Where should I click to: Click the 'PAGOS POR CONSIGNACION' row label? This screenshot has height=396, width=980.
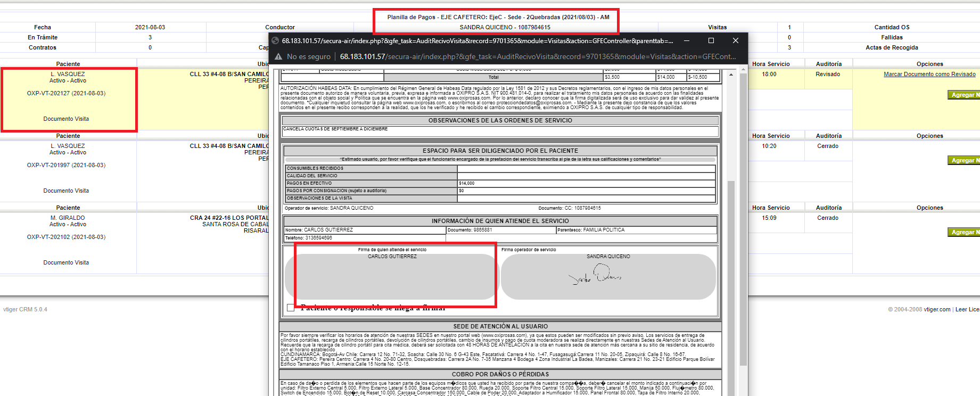coord(336,191)
